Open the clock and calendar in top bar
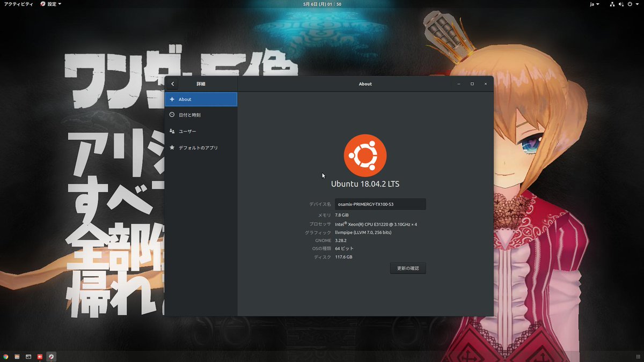644x362 pixels. click(322, 4)
